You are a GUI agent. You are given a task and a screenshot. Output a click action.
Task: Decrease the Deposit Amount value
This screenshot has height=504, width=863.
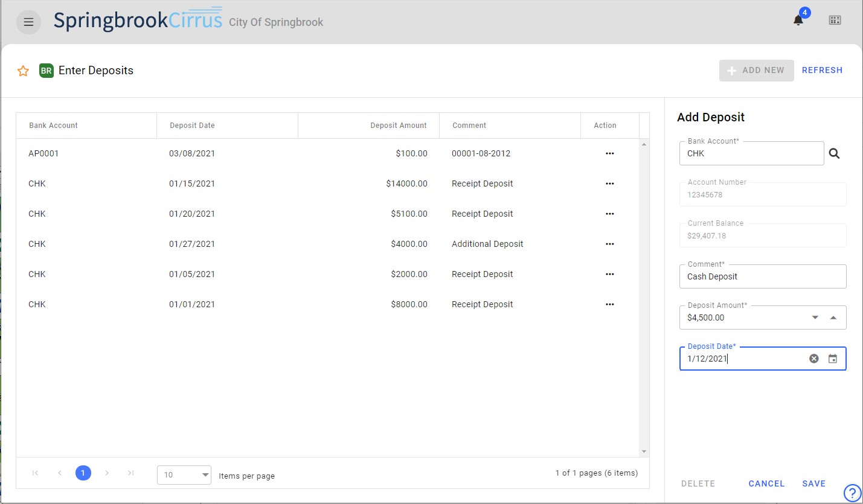(815, 317)
